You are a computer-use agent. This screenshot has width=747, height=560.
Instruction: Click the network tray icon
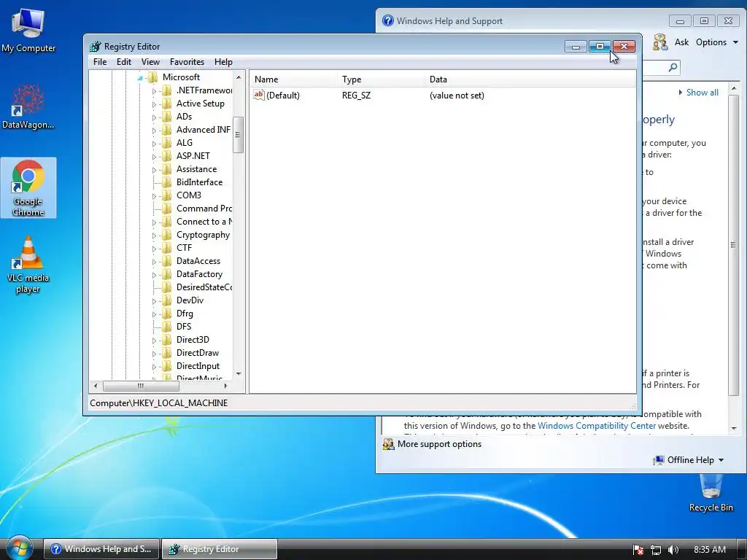pos(656,550)
